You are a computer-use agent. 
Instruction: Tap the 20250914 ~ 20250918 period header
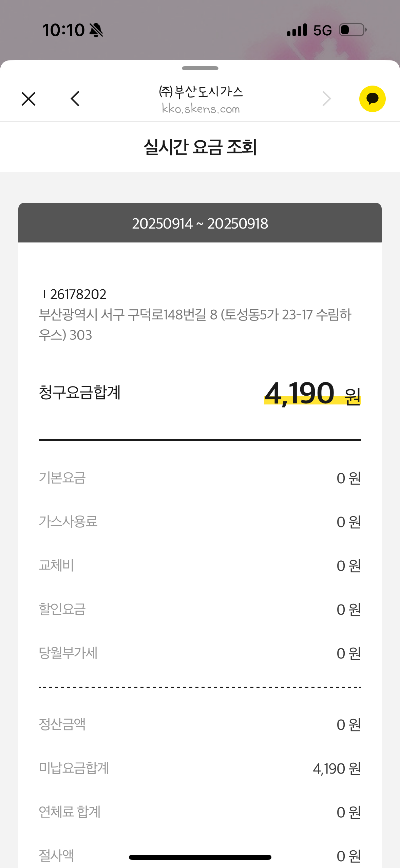pyautogui.click(x=200, y=223)
